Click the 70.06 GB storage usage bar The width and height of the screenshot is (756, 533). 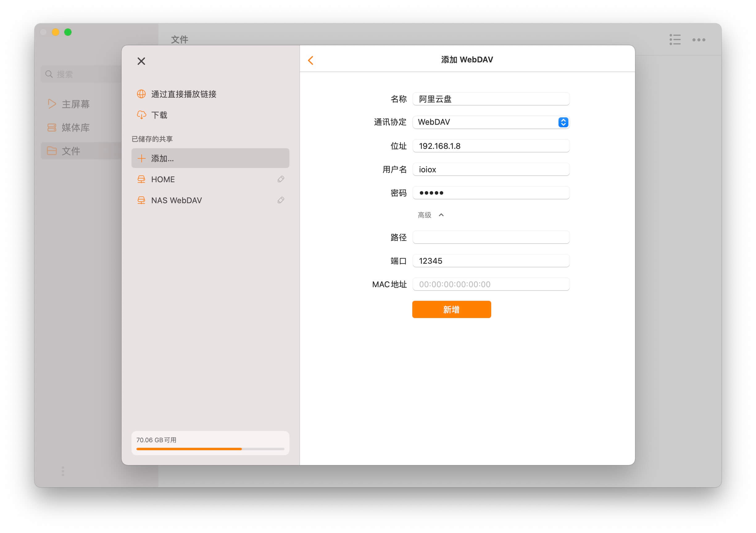point(210,449)
